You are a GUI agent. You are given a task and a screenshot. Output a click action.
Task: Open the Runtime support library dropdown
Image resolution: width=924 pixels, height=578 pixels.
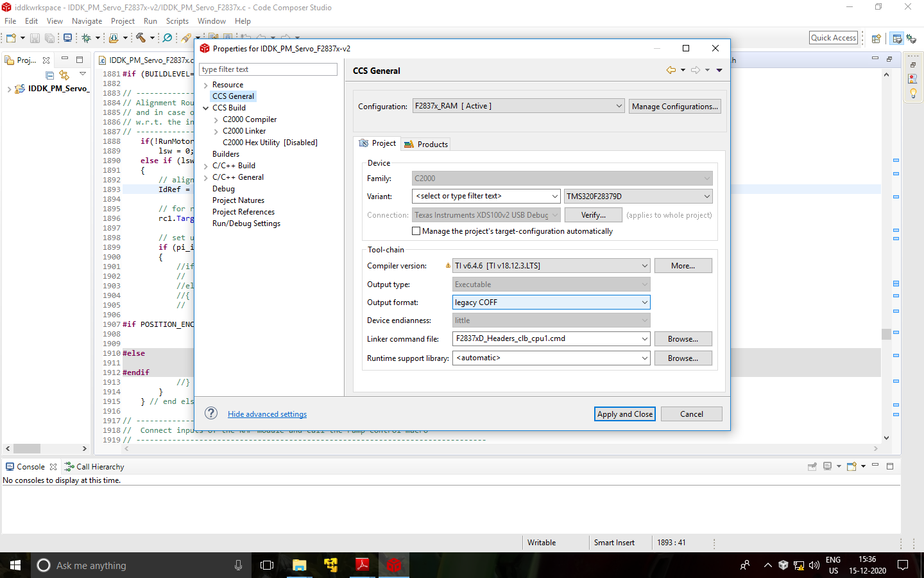pyautogui.click(x=644, y=358)
